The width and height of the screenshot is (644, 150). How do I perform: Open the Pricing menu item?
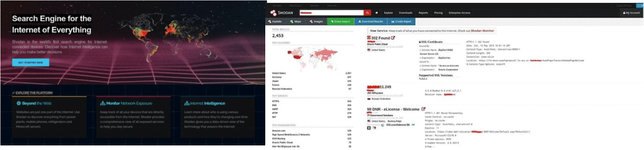click(438, 12)
